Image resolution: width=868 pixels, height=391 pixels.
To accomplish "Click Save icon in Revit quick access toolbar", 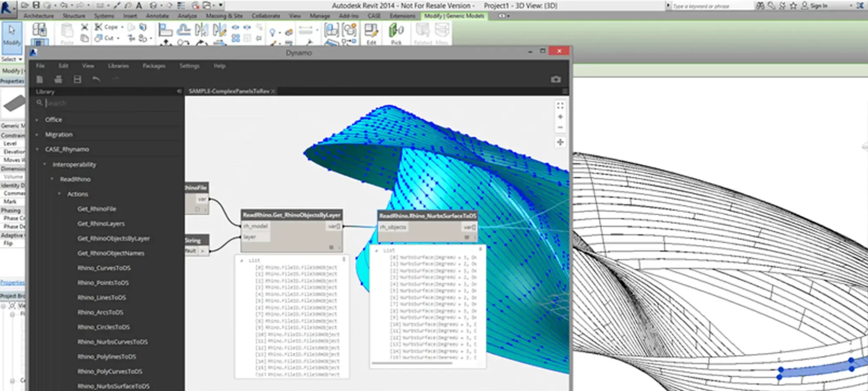I will click(x=36, y=6).
